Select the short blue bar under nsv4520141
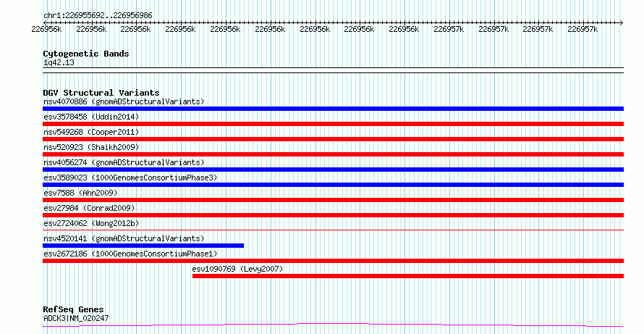The width and height of the screenshot is (644, 334). [143, 246]
